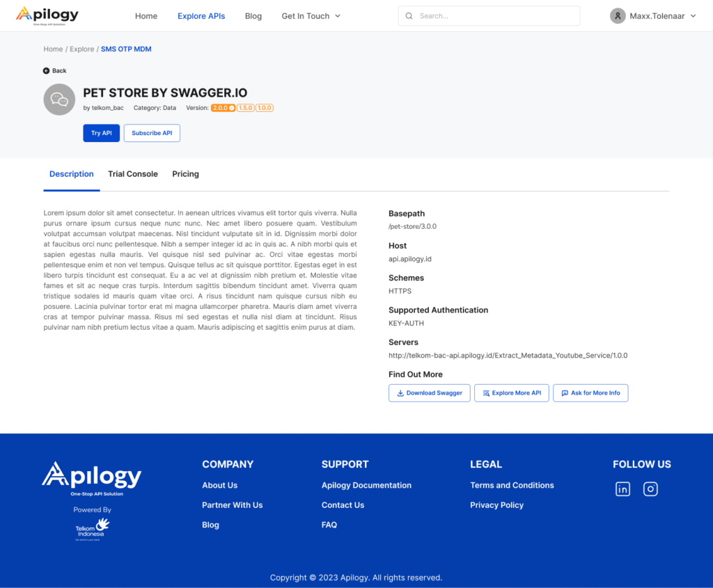
Task: Click the Try API button
Action: tap(102, 133)
